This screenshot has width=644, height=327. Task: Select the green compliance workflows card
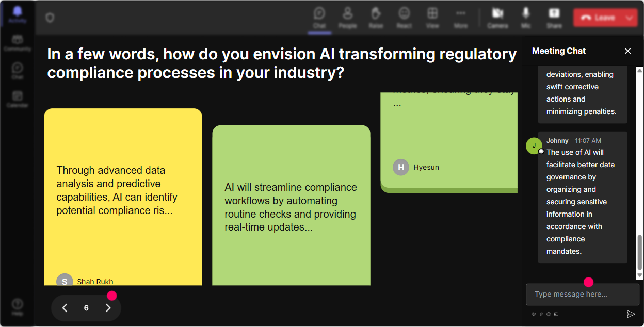click(x=291, y=205)
